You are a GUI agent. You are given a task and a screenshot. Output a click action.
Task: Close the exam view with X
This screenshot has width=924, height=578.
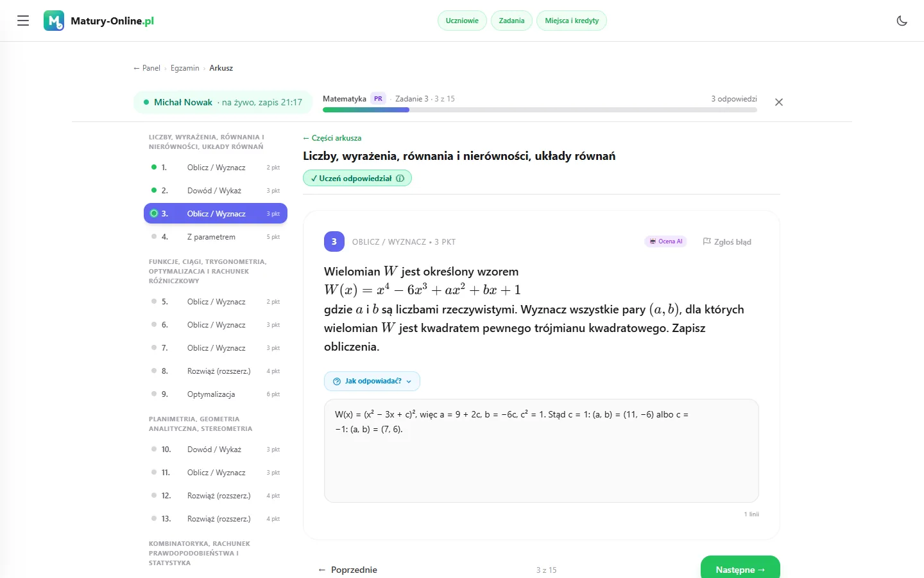tap(779, 102)
